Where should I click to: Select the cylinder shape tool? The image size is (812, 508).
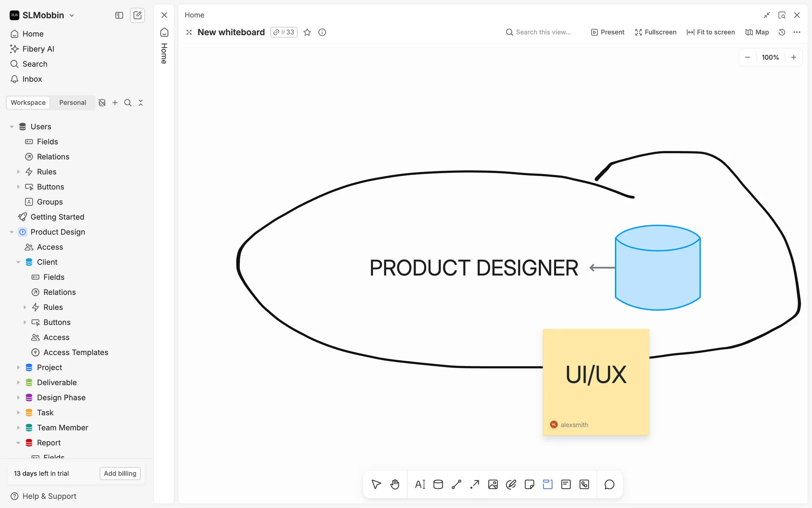pyautogui.click(x=438, y=484)
